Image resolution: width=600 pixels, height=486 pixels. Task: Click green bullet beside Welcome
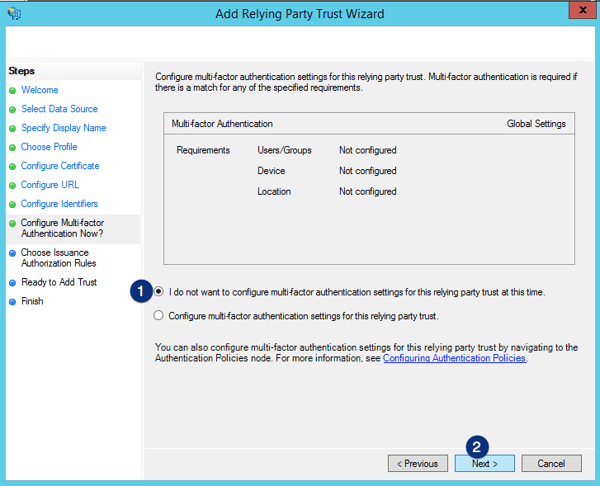coord(12,90)
